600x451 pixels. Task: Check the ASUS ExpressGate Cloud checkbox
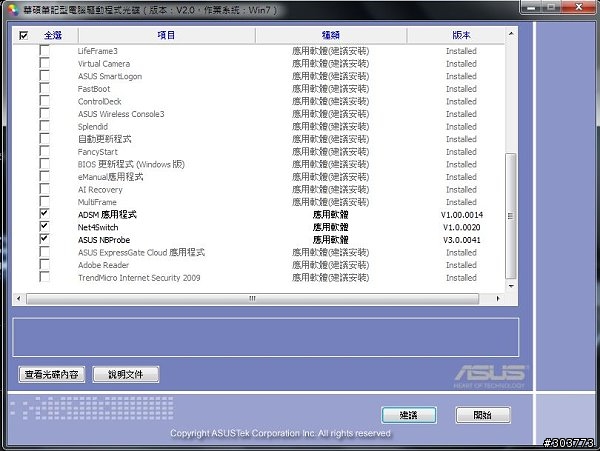[x=44, y=252]
